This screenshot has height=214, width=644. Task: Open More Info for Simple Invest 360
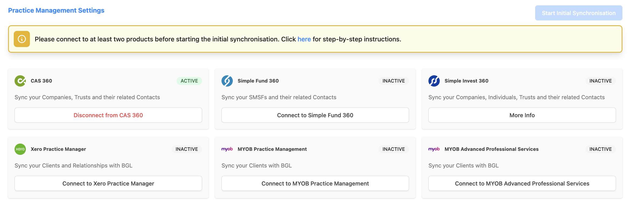(522, 115)
